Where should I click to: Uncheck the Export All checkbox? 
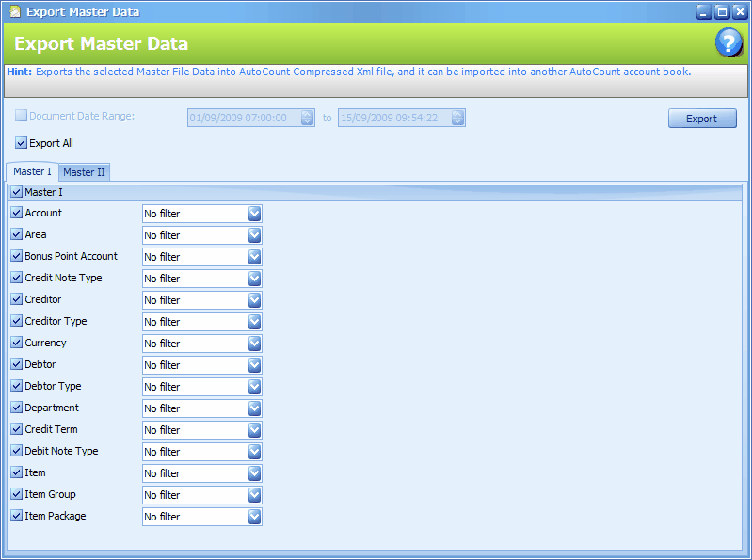(x=21, y=142)
